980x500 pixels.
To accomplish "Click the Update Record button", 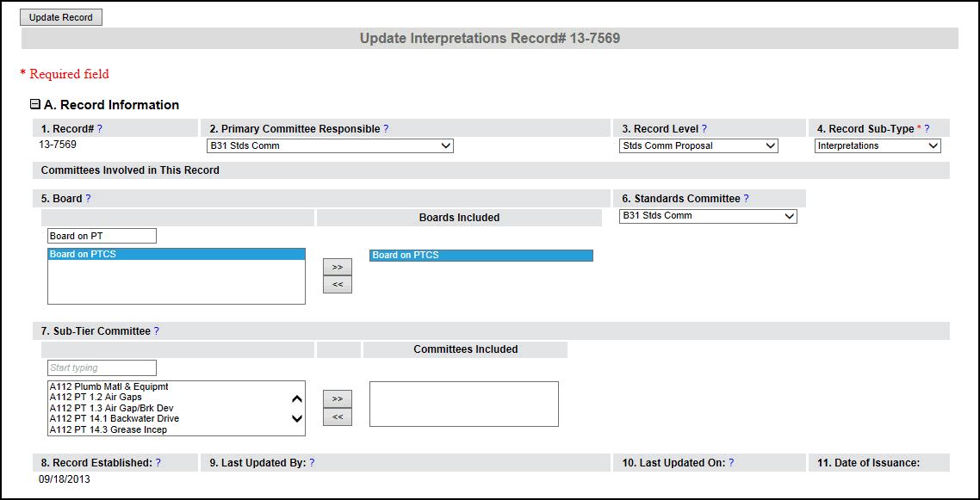I will pos(60,16).
